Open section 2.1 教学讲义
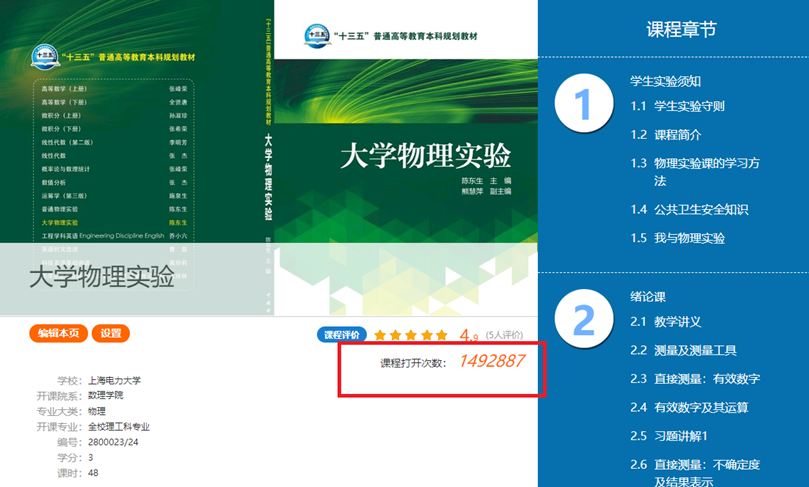 666,322
